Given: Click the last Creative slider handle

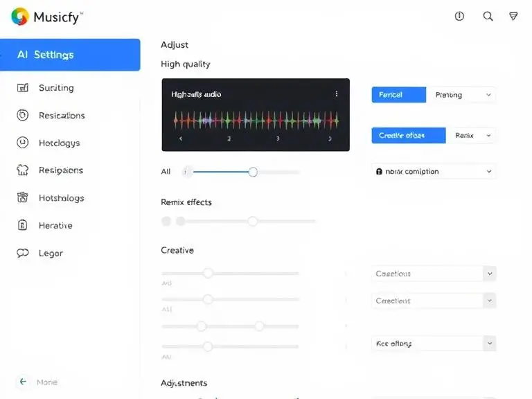Looking at the screenshot, I should click(x=208, y=346).
